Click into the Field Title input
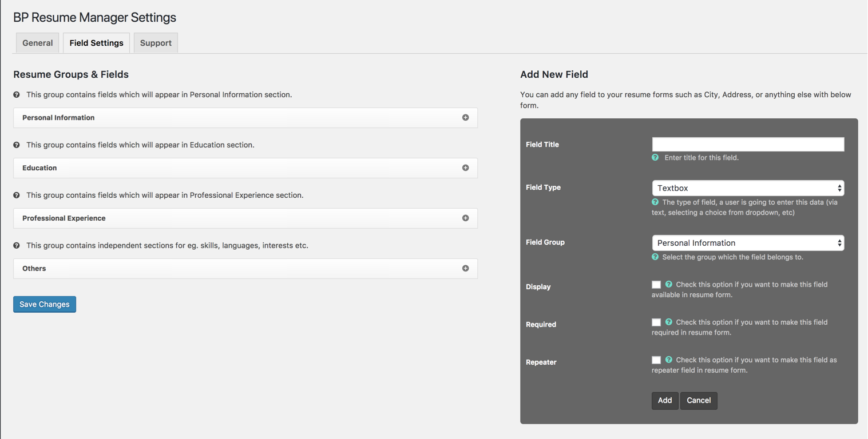The width and height of the screenshot is (868, 439). point(748,144)
